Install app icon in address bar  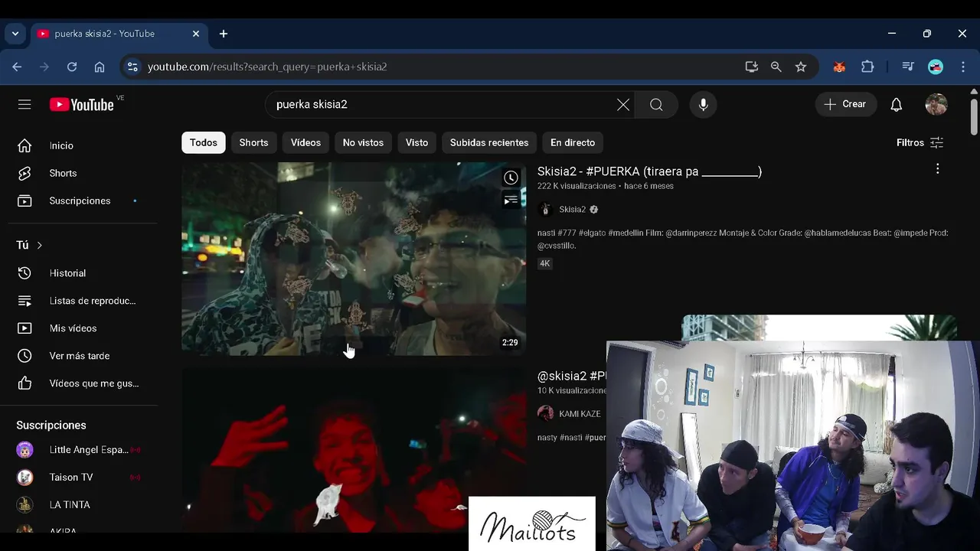click(x=752, y=67)
